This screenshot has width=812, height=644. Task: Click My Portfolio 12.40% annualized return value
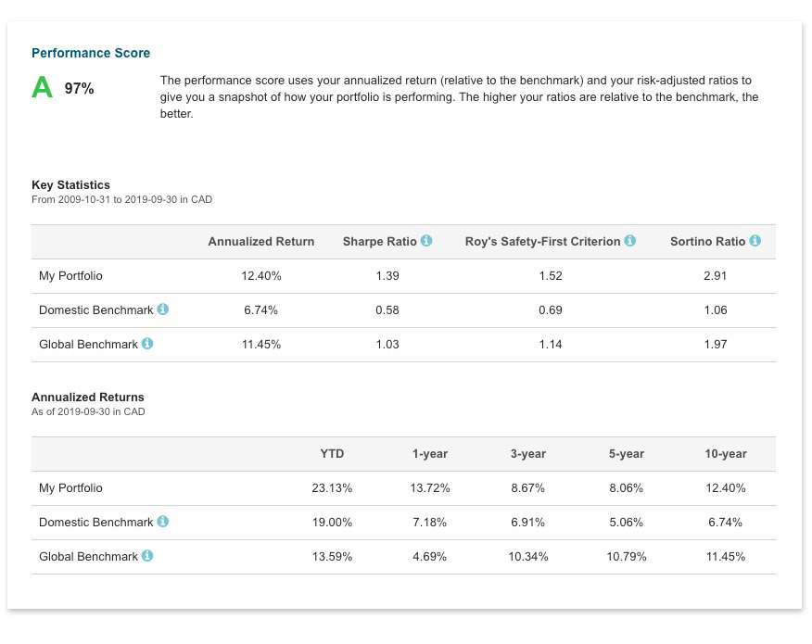click(261, 276)
